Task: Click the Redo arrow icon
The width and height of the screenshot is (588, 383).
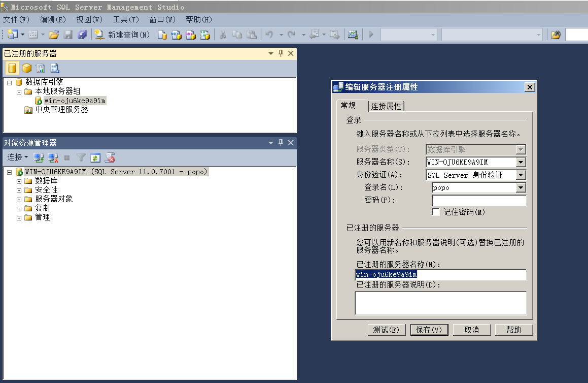Action: (x=291, y=35)
